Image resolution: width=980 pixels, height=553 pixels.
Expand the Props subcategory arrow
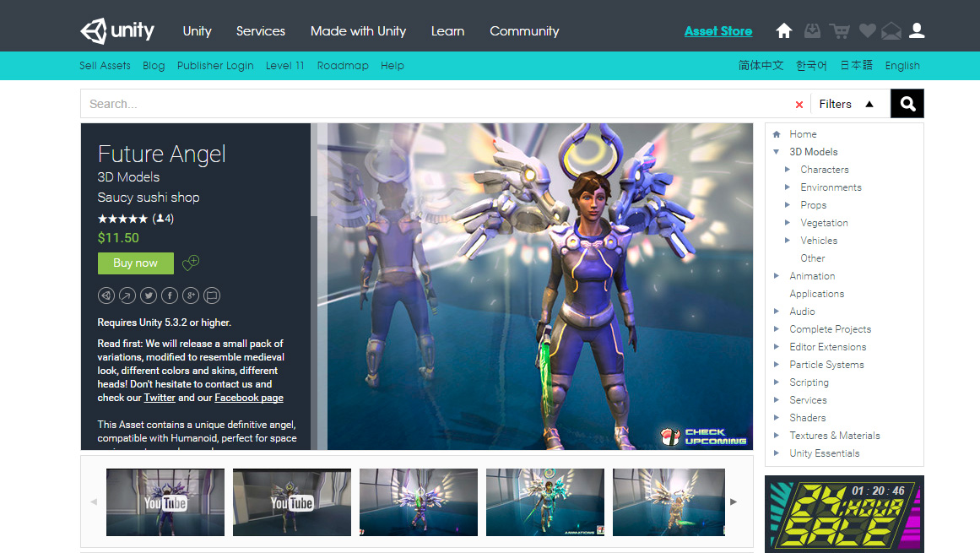[788, 205]
